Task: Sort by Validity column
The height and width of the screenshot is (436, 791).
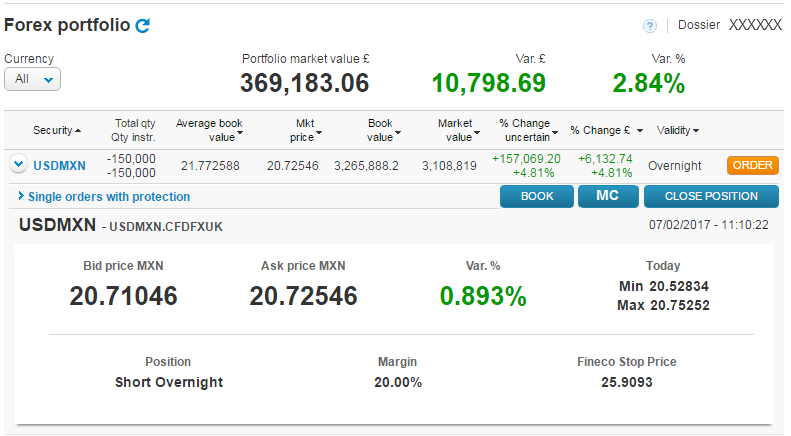Action: (677, 130)
